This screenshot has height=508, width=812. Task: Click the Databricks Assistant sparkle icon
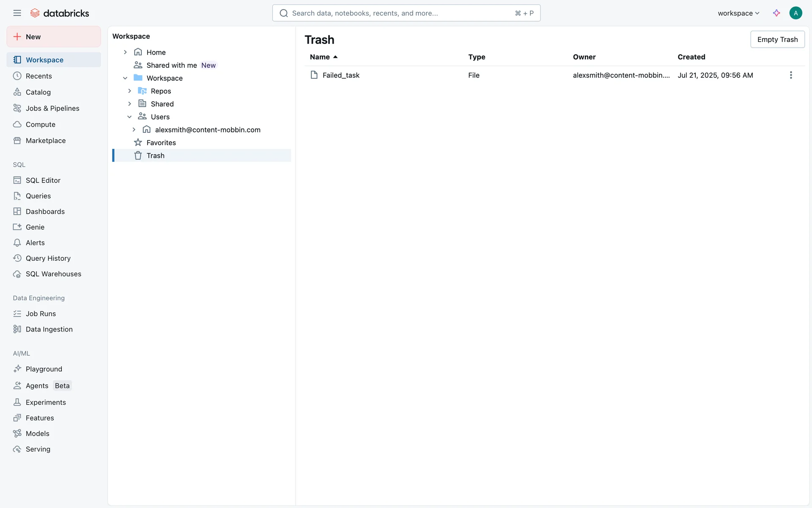click(x=776, y=13)
